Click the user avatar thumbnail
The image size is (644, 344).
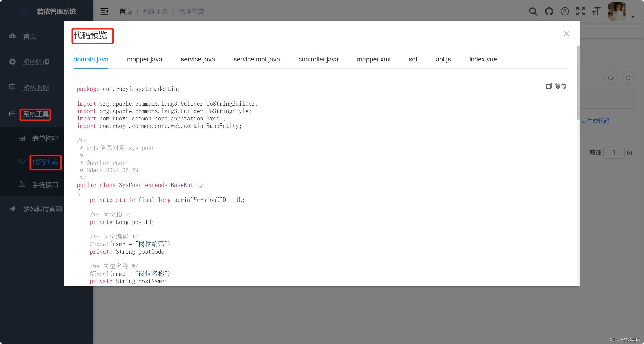click(x=617, y=12)
